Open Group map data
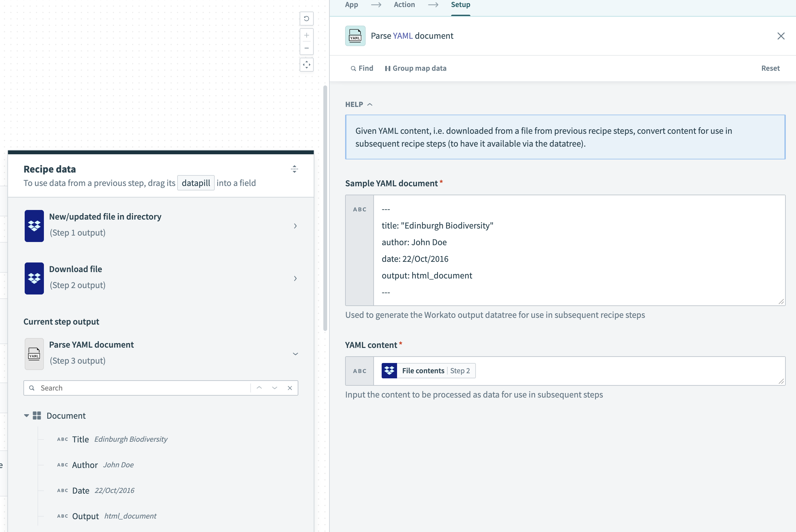796x532 pixels. click(416, 68)
